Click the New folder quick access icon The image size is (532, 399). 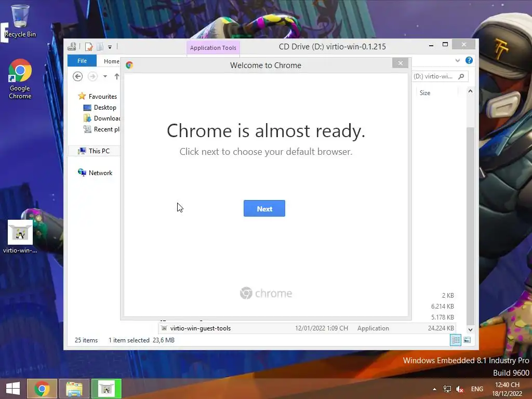[100, 46]
